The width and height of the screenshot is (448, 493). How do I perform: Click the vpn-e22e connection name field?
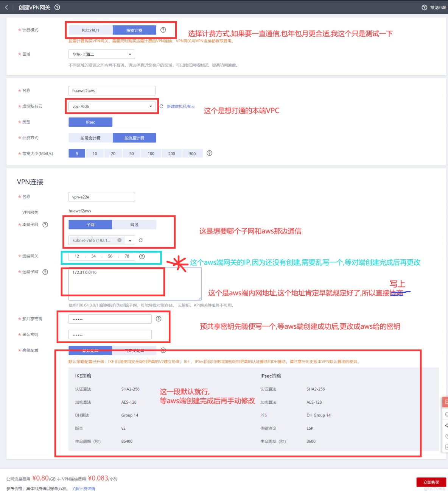tap(102, 197)
